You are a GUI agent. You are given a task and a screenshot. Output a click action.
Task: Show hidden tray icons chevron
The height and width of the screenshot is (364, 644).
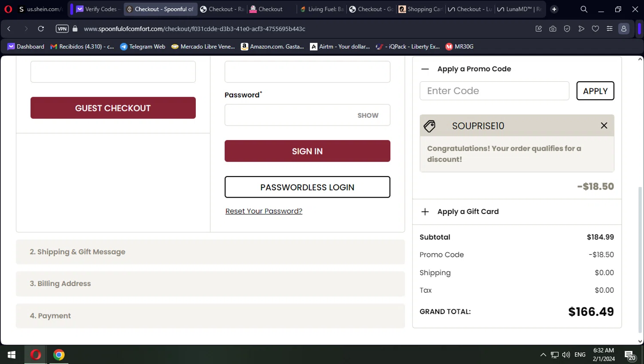pos(543,355)
